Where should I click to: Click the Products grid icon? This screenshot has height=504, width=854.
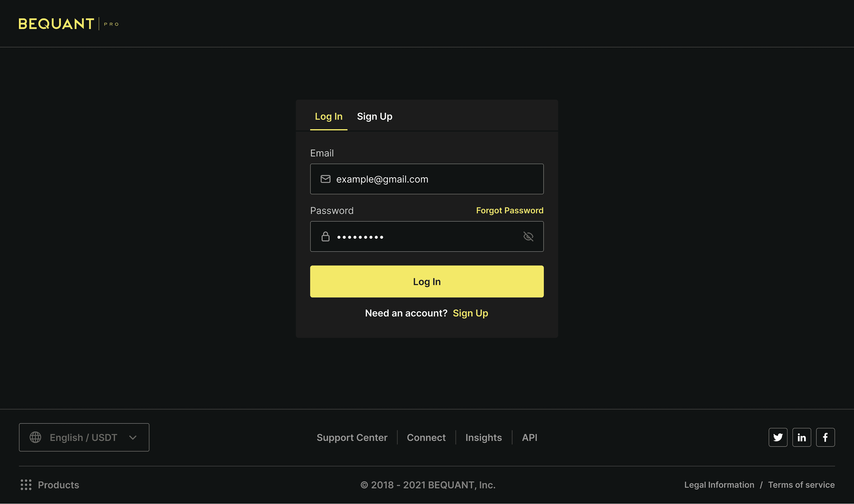[x=26, y=485]
